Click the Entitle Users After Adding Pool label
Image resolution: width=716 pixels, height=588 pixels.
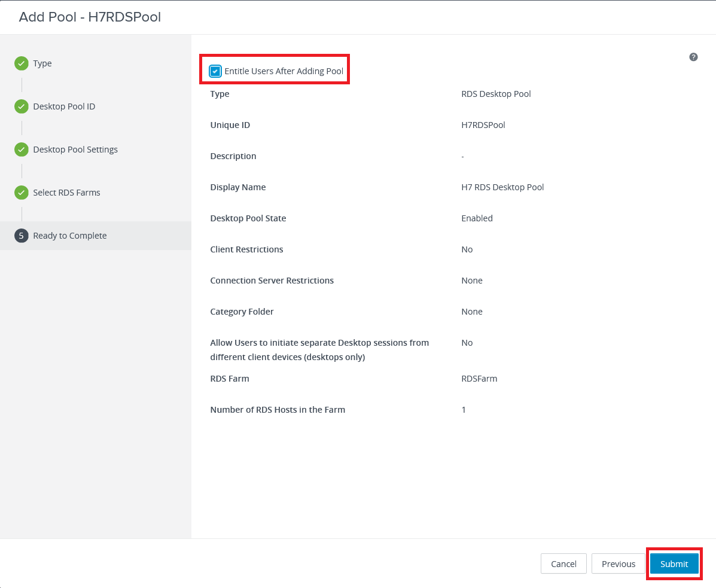coord(284,71)
